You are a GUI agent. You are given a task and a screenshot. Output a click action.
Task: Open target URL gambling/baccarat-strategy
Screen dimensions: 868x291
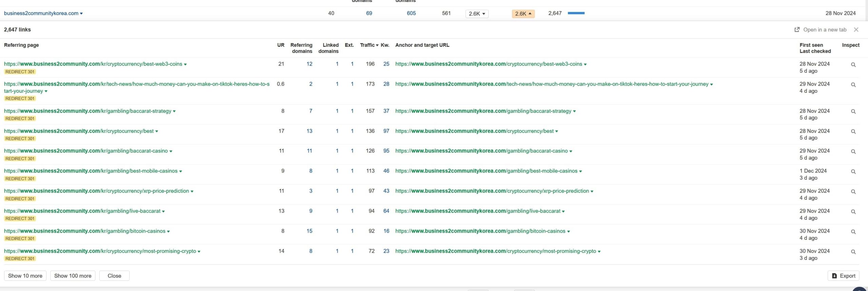483,111
